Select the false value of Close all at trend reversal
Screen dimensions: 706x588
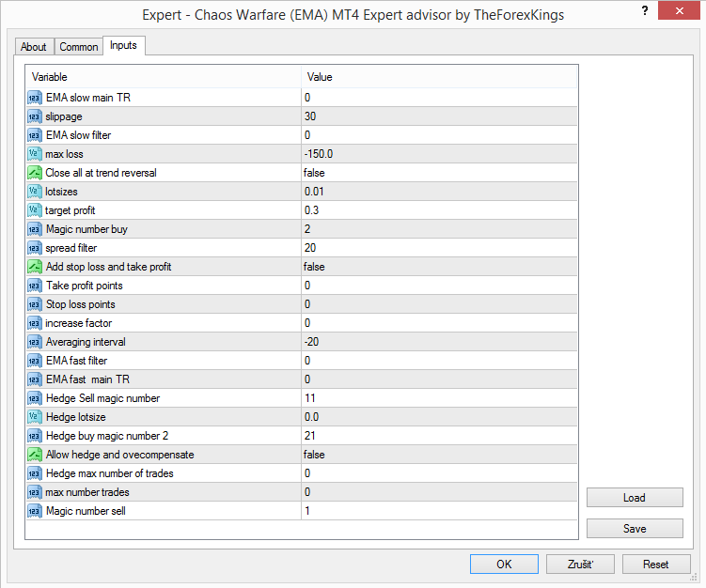tap(314, 173)
